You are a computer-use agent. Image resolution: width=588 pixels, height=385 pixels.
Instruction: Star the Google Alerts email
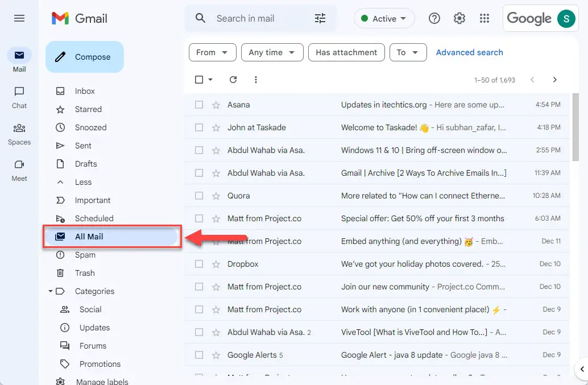click(216, 355)
